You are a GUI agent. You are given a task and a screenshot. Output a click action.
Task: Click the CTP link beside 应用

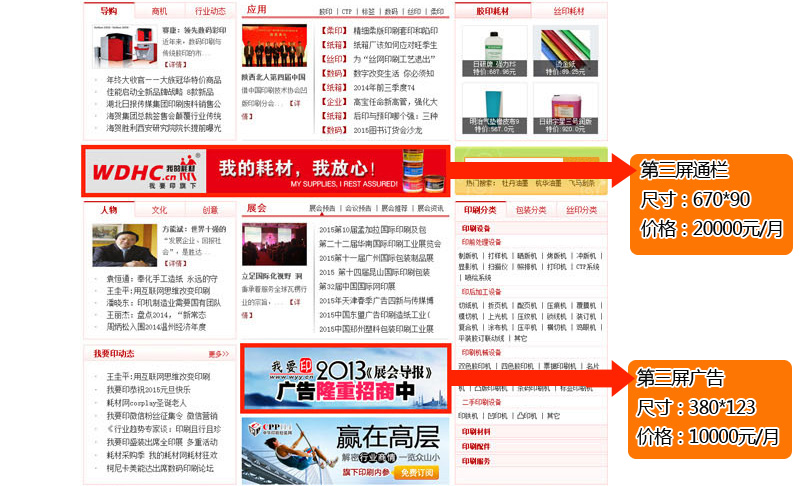coord(348,12)
